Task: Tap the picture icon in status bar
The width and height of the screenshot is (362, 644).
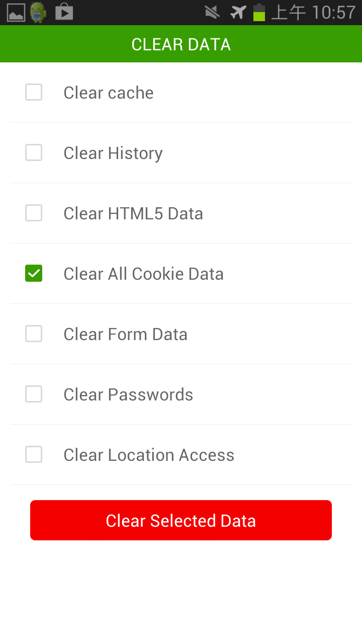Action: [16, 13]
